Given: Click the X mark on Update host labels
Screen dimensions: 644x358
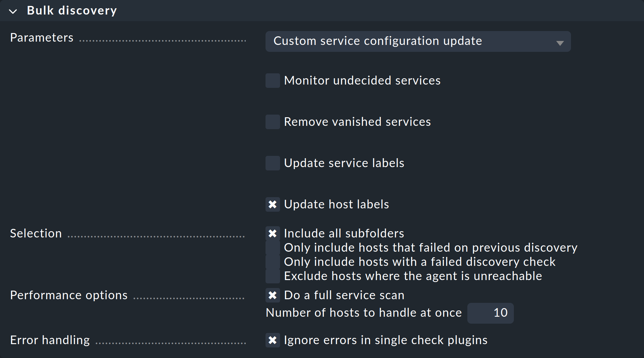Looking at the screenshot, I should pos(272,204).
